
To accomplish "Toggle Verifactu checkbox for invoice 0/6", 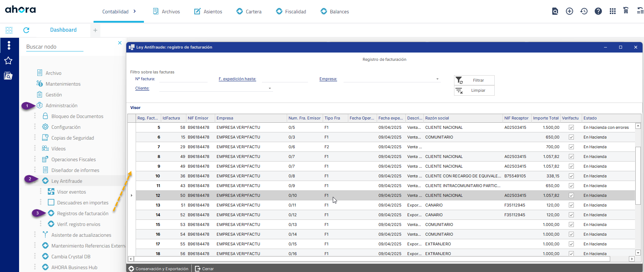I will point(571,147).
